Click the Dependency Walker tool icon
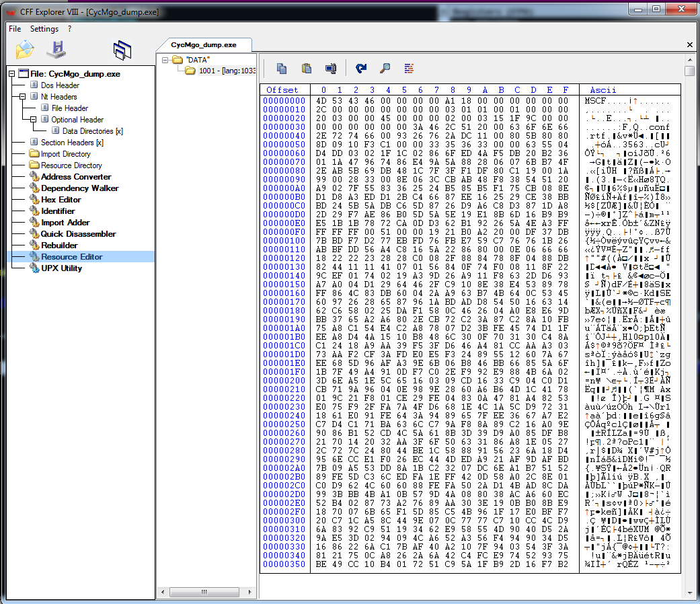This screenshot has height=604, width=700. (x=34, y=188)
